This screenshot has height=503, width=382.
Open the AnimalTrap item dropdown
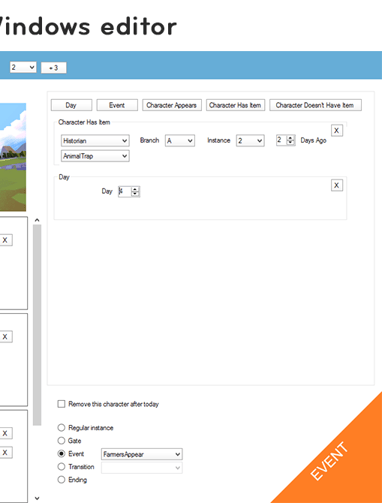(95, 156)
